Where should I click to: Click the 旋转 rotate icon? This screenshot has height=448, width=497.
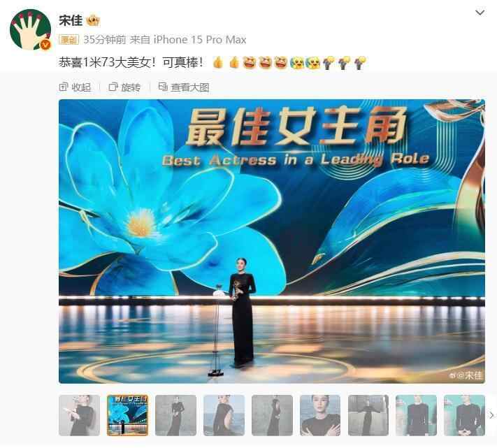point(113,87)
